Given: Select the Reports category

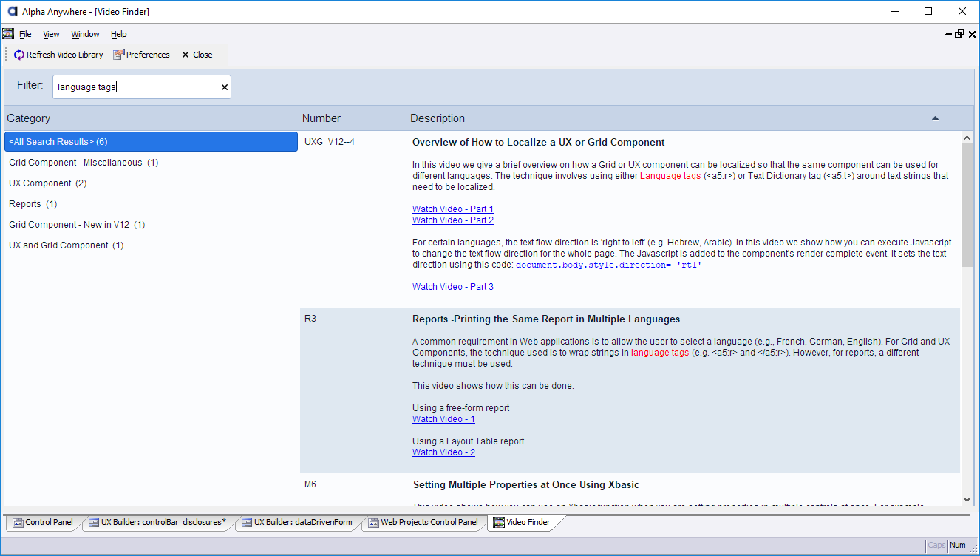Looking at the screenshot, I should 33,204.
